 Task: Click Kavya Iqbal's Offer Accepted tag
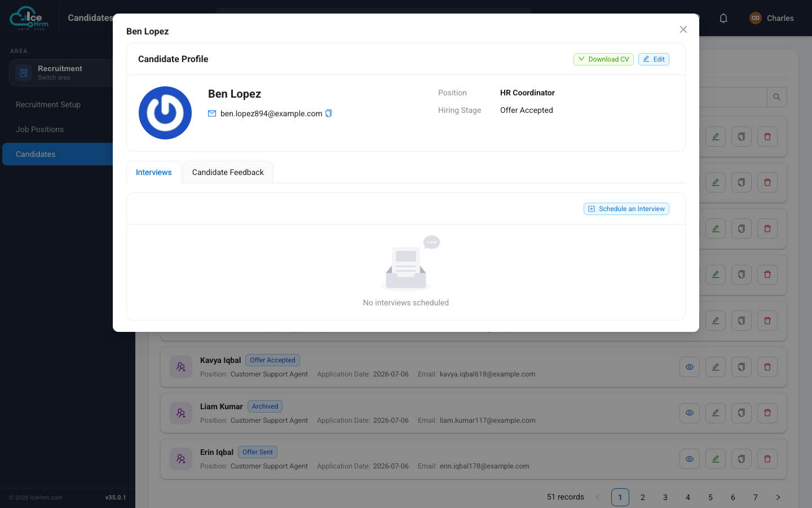(273, 360)
